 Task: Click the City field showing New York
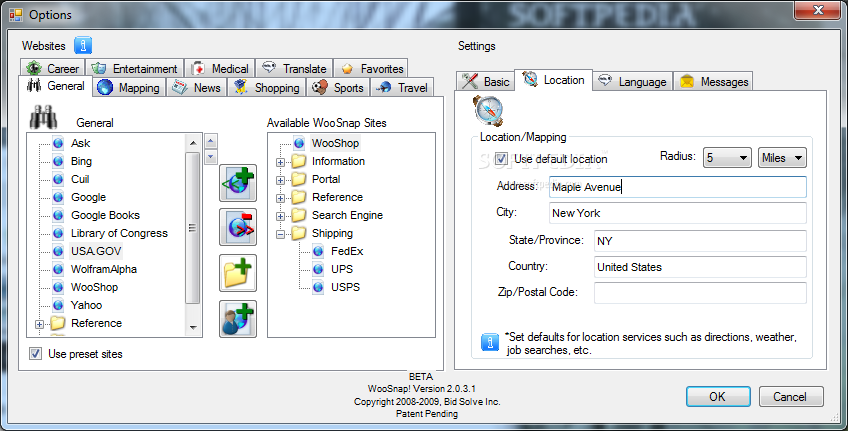678,213
